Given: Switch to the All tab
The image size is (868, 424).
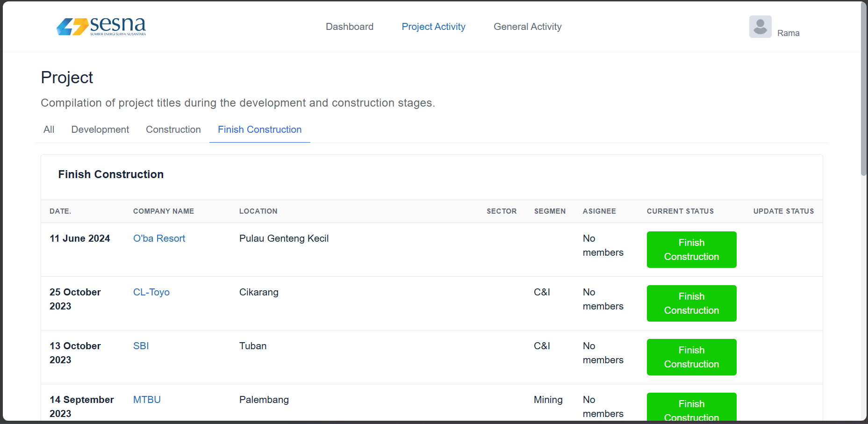Looking at the screenshot, I should 49,129.
